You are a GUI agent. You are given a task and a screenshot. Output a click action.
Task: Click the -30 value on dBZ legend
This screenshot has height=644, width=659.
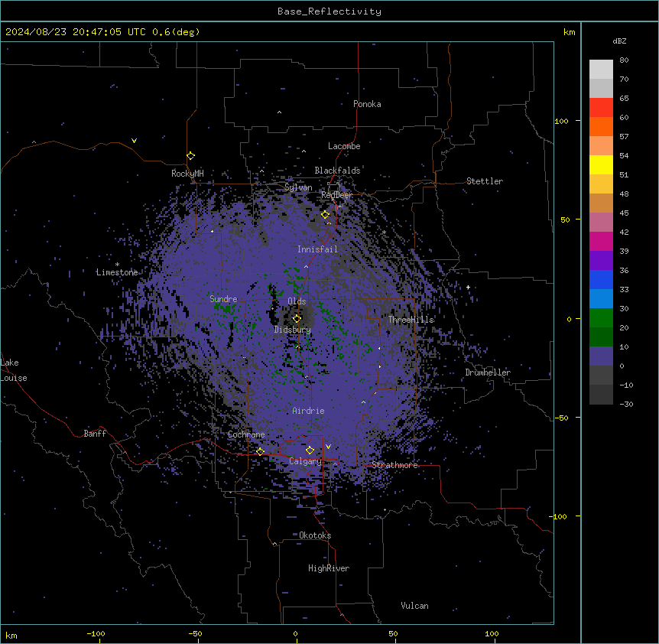point(626,404)
